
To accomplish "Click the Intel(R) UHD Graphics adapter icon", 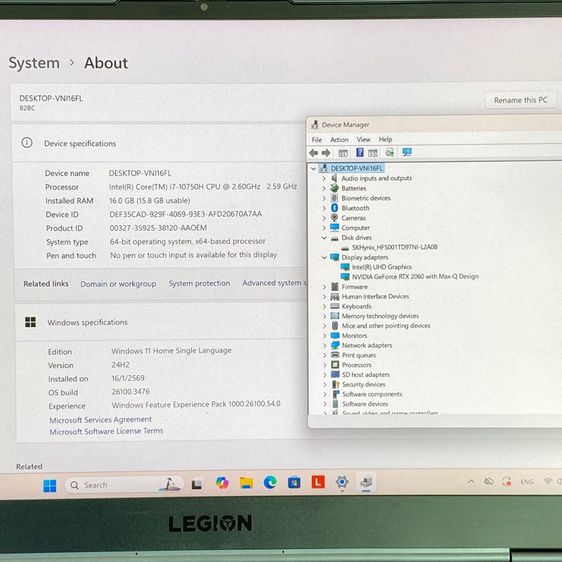I will tap(345, 267).
